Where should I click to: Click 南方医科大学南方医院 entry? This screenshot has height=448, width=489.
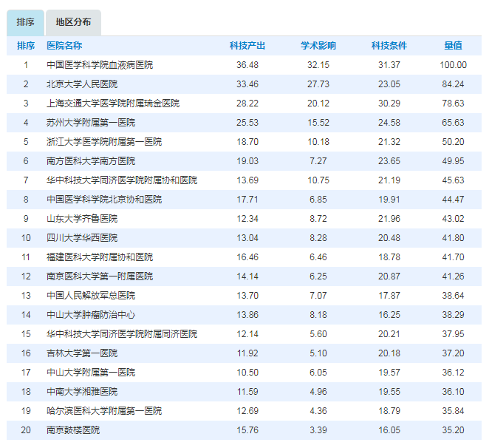pyautogui.click(x=91, y=161)
